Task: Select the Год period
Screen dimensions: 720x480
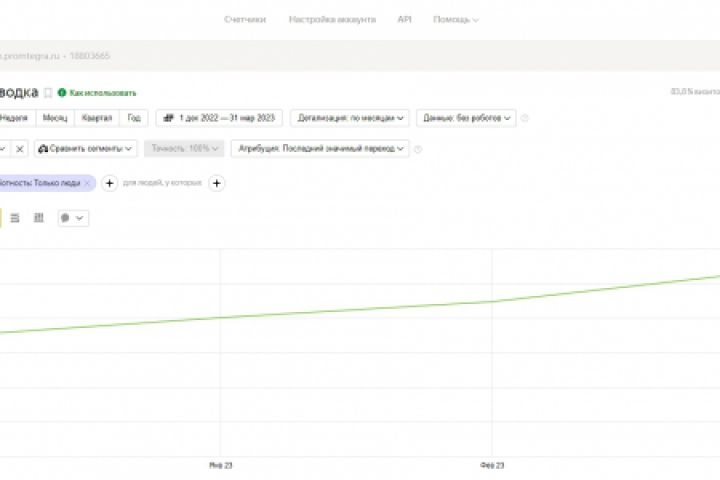Action: pyautogui.click(x=134, y=118)
